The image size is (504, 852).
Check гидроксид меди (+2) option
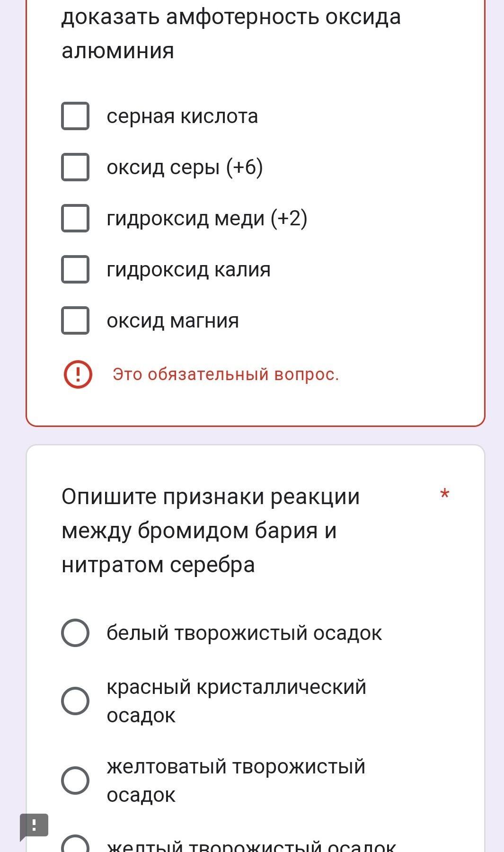click(x=75, y=218)
